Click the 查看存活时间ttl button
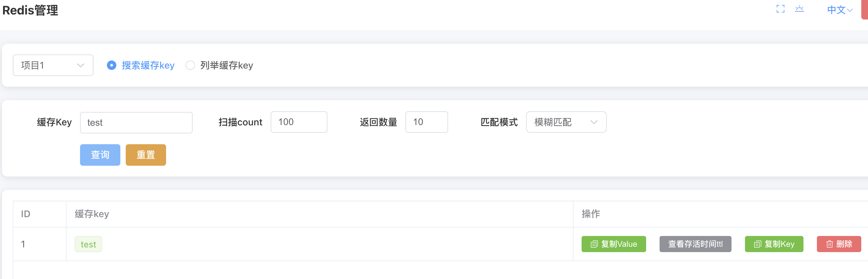The height and width of the screenshot is (279, 868). pos(695,244)
